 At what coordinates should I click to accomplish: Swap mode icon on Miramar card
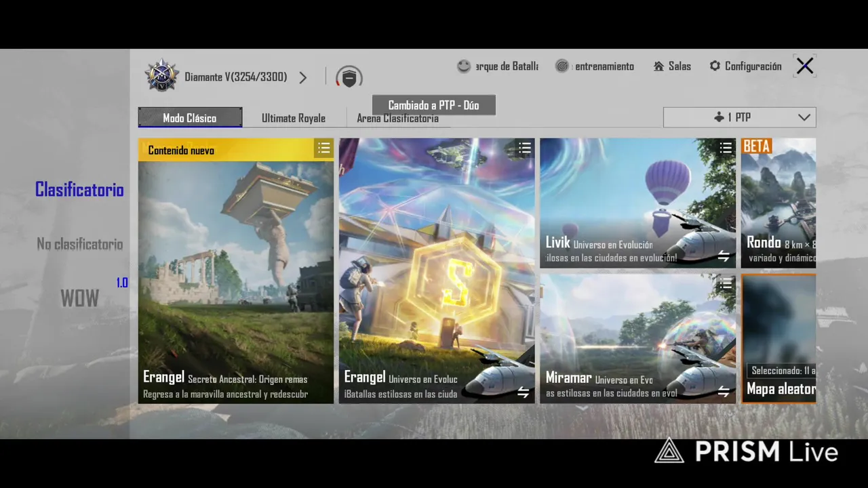[724, 392]
